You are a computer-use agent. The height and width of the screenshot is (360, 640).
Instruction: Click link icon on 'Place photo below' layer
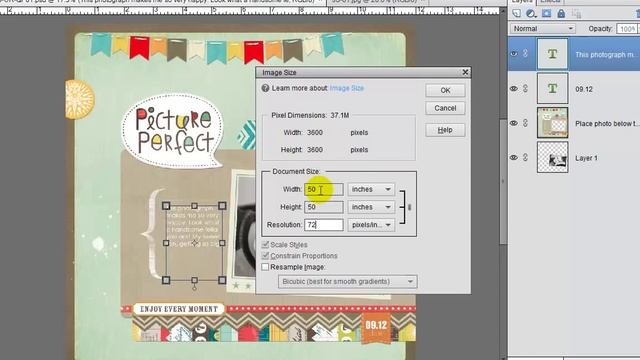[x=526, y=123]
